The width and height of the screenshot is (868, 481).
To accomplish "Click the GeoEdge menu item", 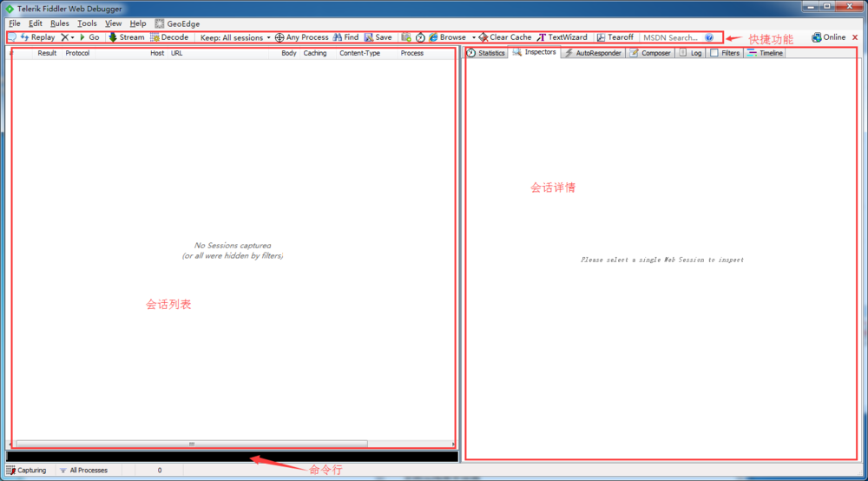I will tap(177, 23).
